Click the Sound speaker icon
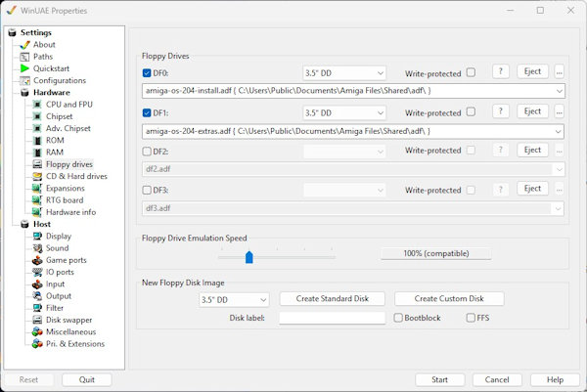 pyautogui.click(x=37, y=248)
